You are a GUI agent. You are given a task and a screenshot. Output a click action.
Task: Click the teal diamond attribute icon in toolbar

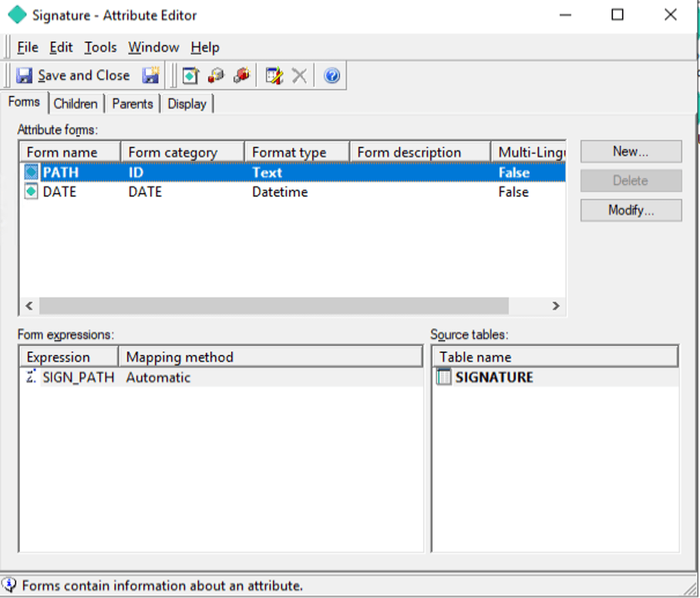pyautogui.click(x=190, y=76)
